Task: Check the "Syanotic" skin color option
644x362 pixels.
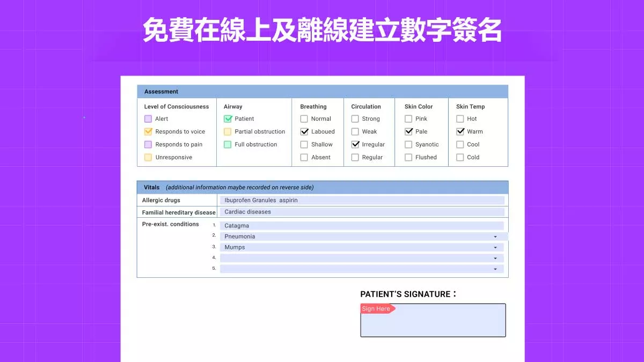Action: coord(408,144)
